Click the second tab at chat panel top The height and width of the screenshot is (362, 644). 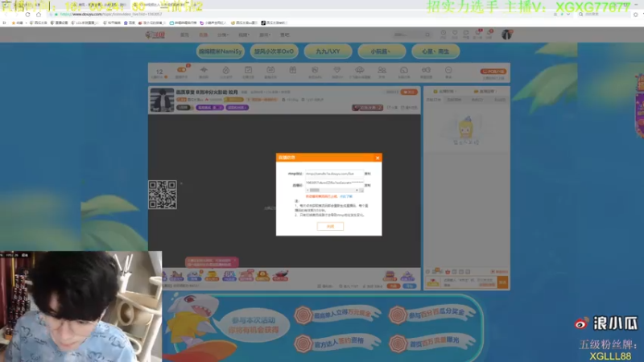[485, 92]
